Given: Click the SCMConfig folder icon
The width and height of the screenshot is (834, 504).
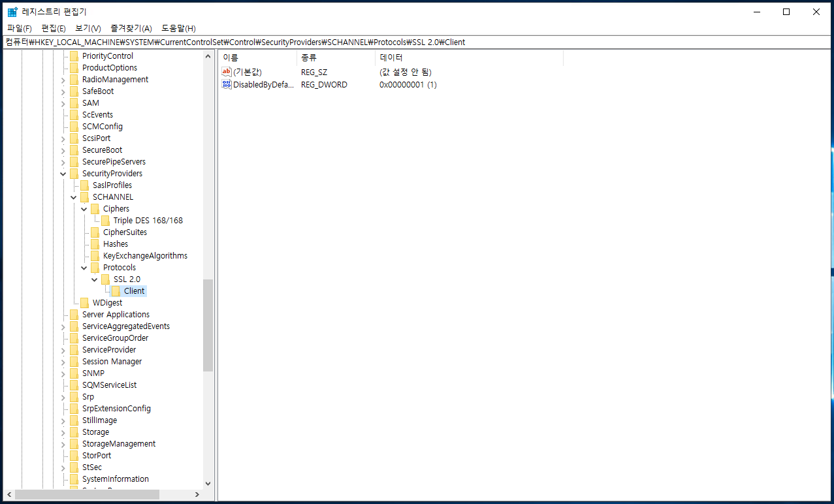Looking at the screenshot, I should [74, 127].
